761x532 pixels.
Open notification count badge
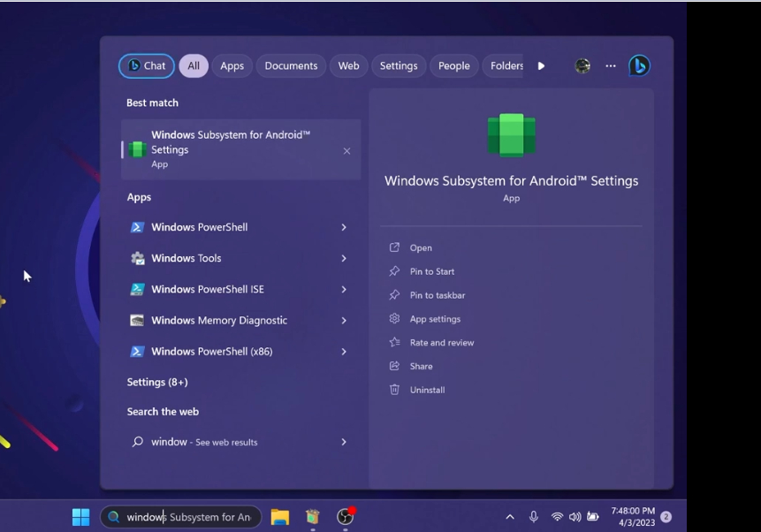(666, 517)
